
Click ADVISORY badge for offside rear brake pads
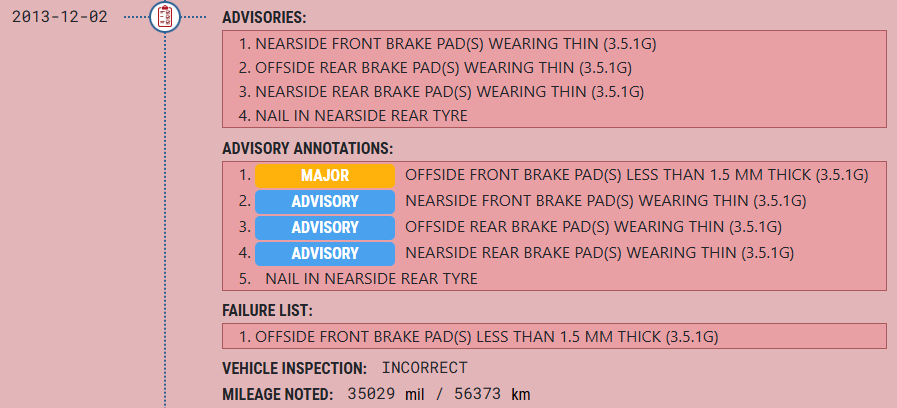(x=325, y=227)
